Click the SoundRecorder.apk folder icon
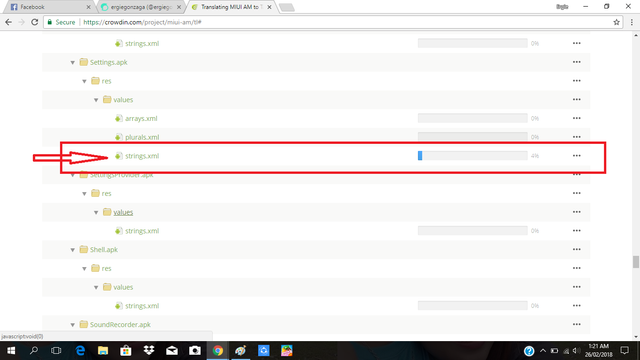 84,324
